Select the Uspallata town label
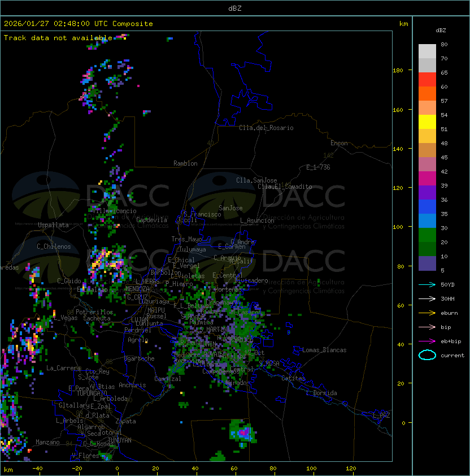Screen dimensions: 470x476 pyautogui.click(x=53, y=225)
